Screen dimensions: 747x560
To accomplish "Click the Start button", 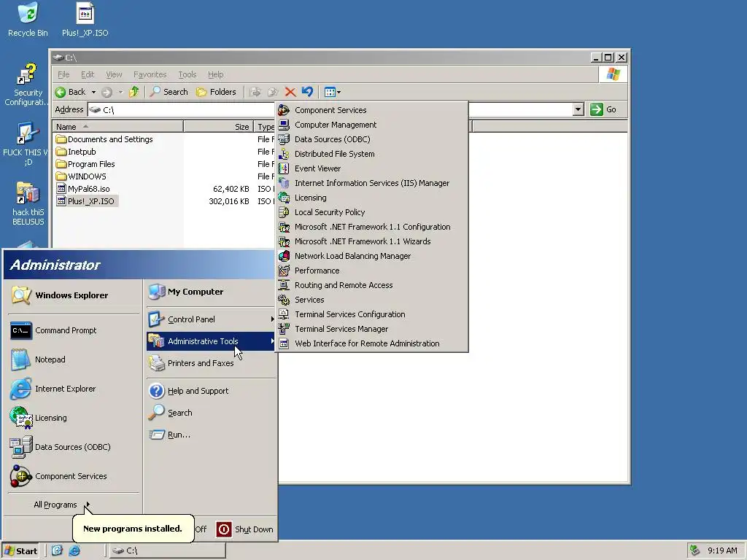I will [20, 551].
